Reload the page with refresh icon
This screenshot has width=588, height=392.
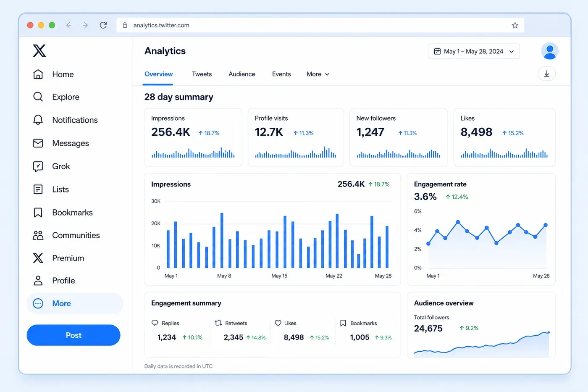coord(103,25)
